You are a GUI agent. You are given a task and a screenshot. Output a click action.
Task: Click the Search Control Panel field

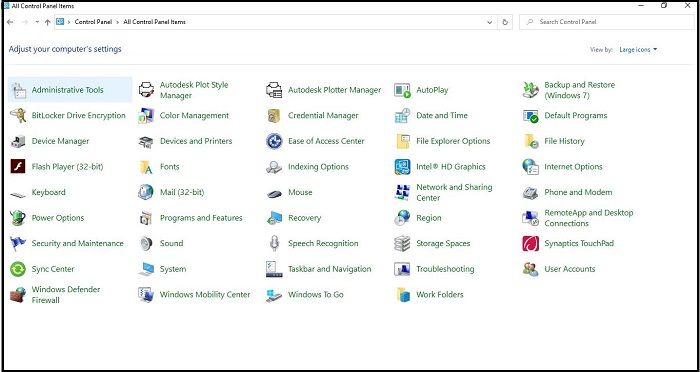606,22
